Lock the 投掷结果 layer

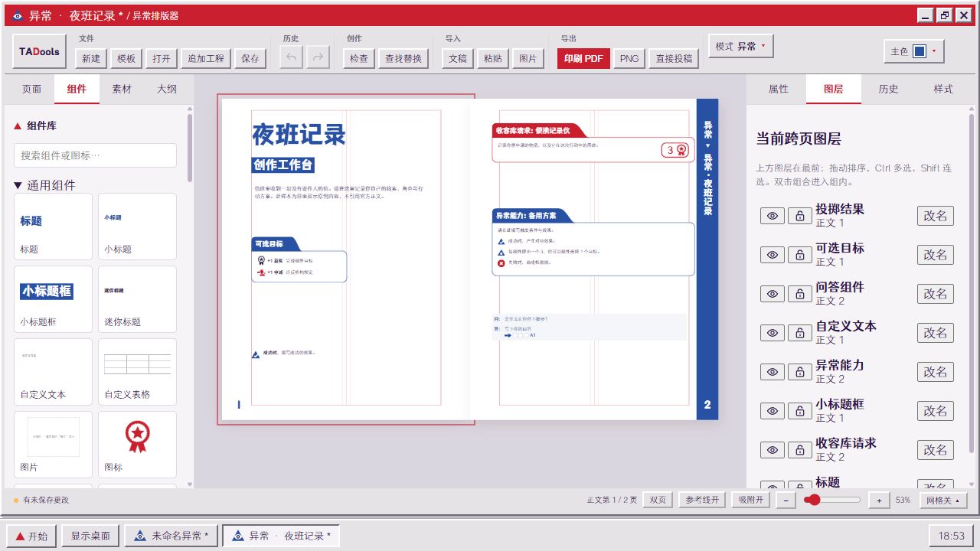point(800,216)
